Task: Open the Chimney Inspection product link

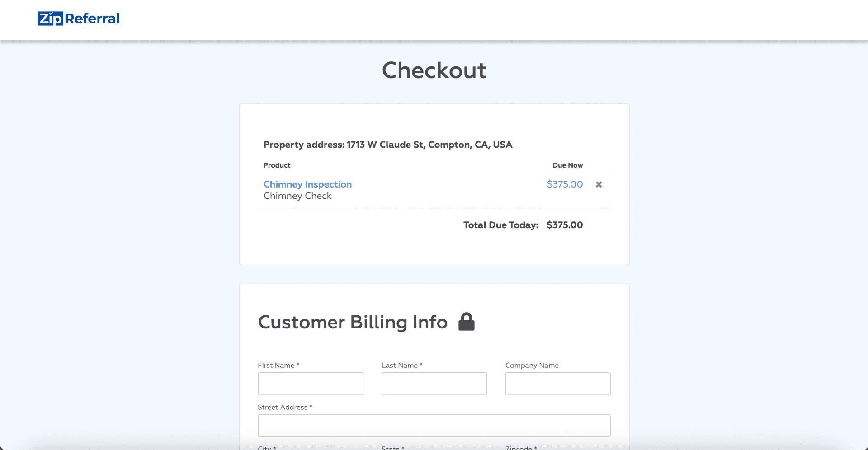Action: coord(307,184)
